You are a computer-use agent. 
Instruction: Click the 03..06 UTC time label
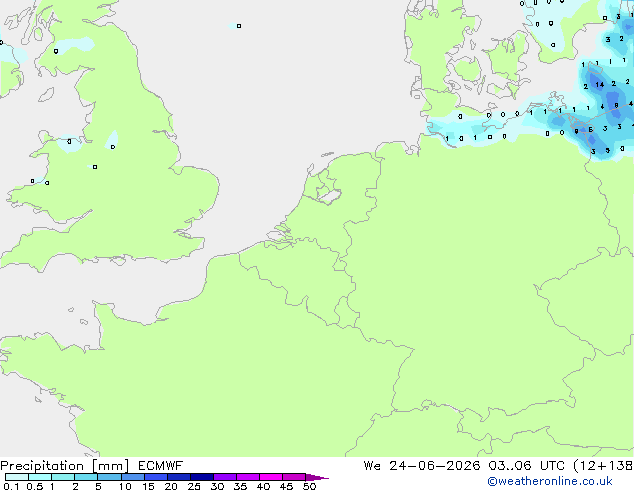tap(526, 466)
